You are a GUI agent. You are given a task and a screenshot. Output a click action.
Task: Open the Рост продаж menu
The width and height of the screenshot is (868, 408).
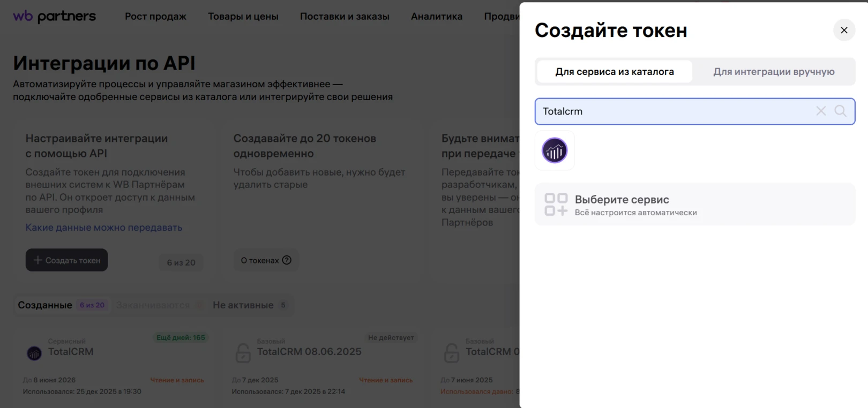pos(155,17)
